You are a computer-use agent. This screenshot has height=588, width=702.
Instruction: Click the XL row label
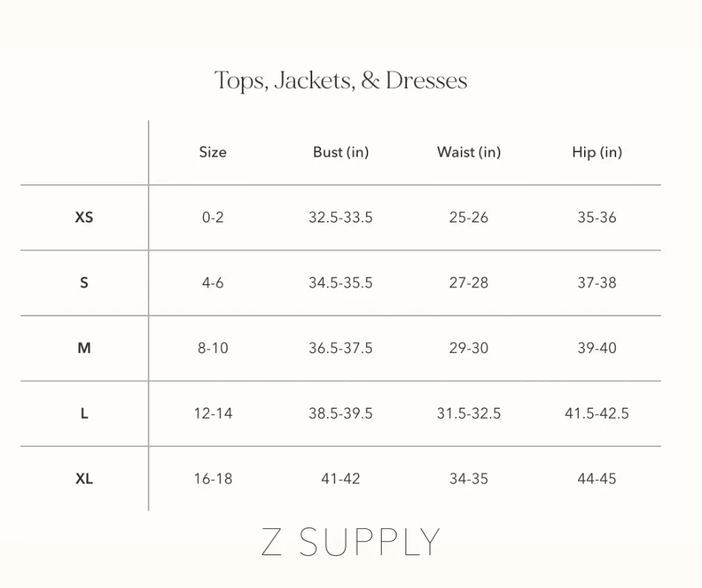click(84, 479)
